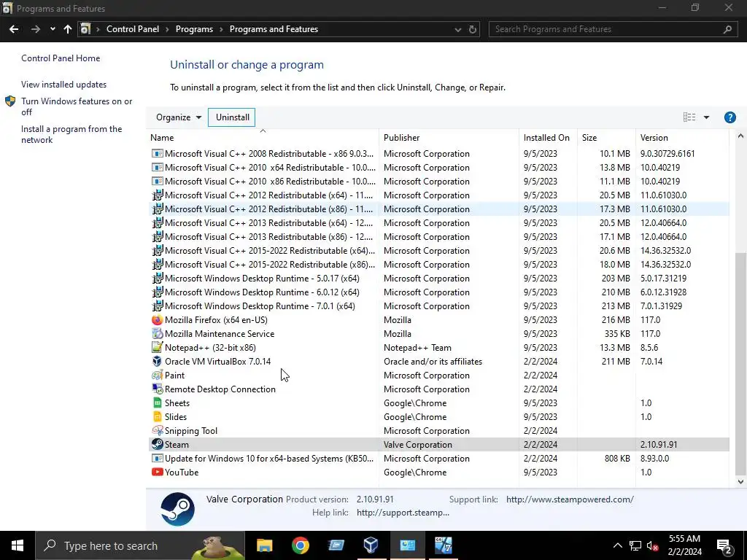This screenshot has width=747, height=560.
Task: Expand the chevron after Programs breadcrumb
Action: click(x=222, y=29)
